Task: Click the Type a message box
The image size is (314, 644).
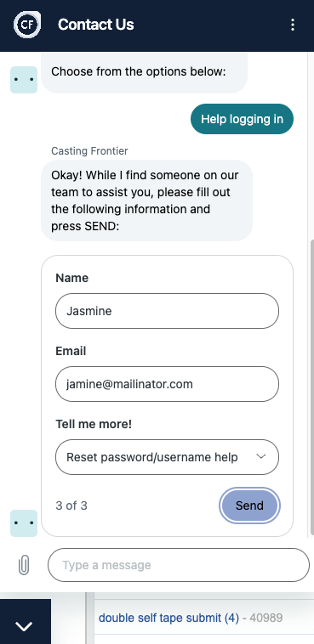Action: [179, 565]
